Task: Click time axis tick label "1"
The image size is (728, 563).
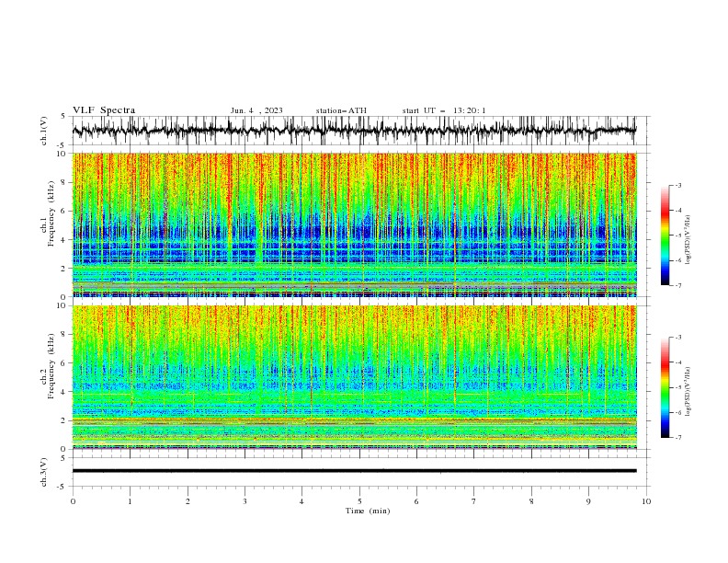Action: [130, 501]
